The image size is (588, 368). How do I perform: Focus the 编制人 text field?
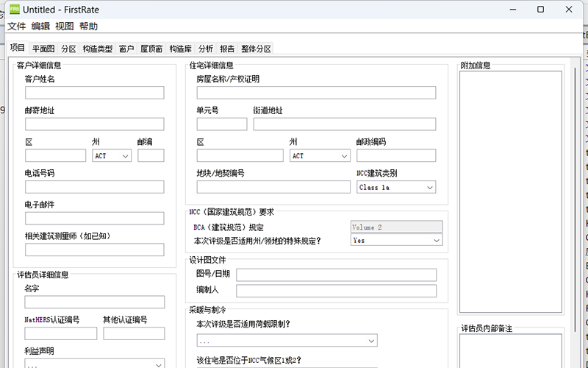pyautogui.click(x=337, y=291)
